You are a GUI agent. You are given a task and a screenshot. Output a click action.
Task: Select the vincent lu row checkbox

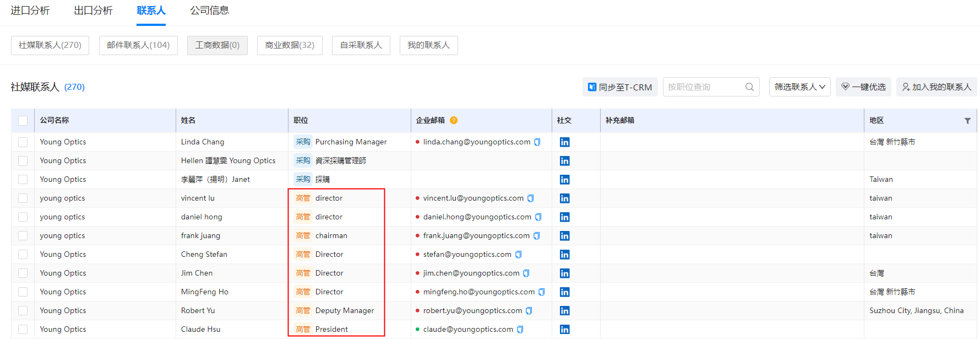pyautogui.click(x=23, y=198)
